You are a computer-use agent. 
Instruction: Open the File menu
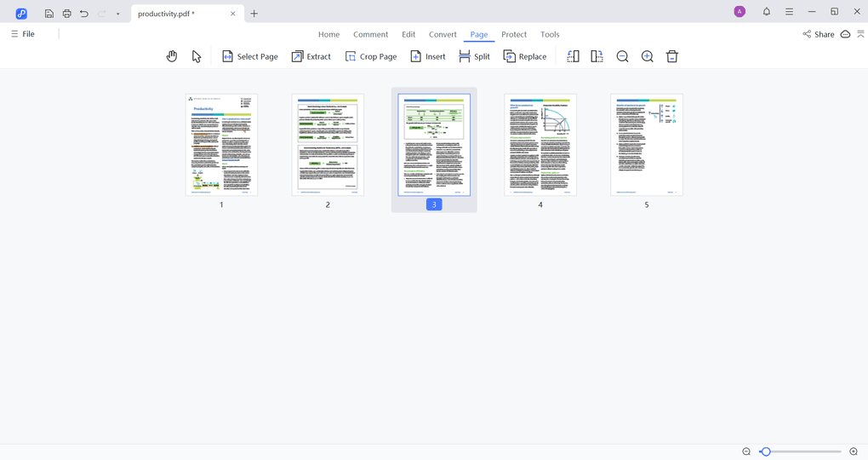(23, 34)
